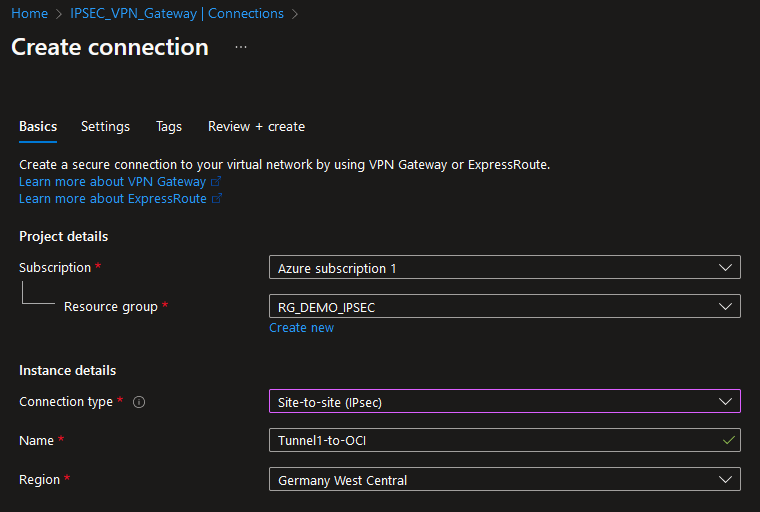Switch to the Tags tab
760x512 pixels.
(x=169, y=127)
